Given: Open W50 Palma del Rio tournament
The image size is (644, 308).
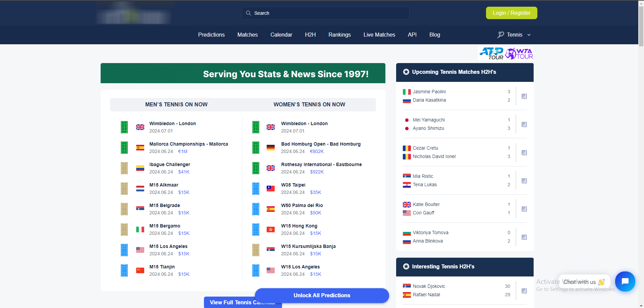Looking at the screenshot, I should pyautogui.click(x=302, y=205).
